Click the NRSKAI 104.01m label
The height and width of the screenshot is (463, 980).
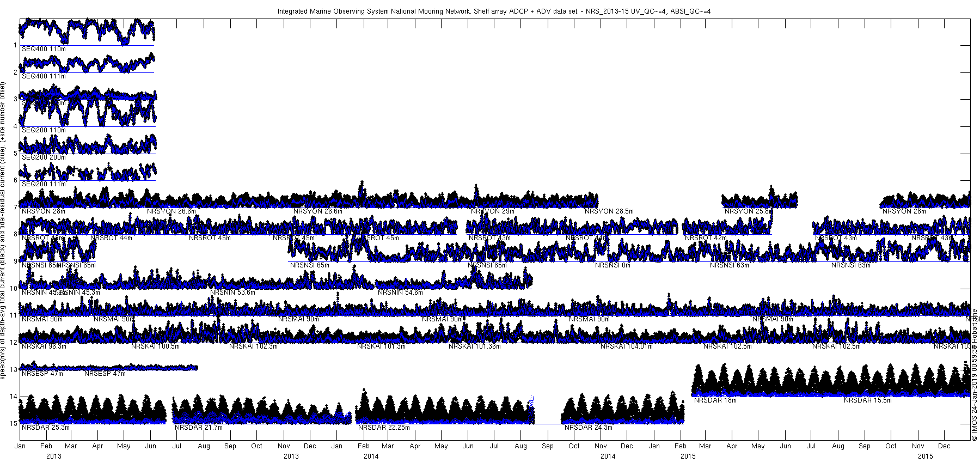626,346
